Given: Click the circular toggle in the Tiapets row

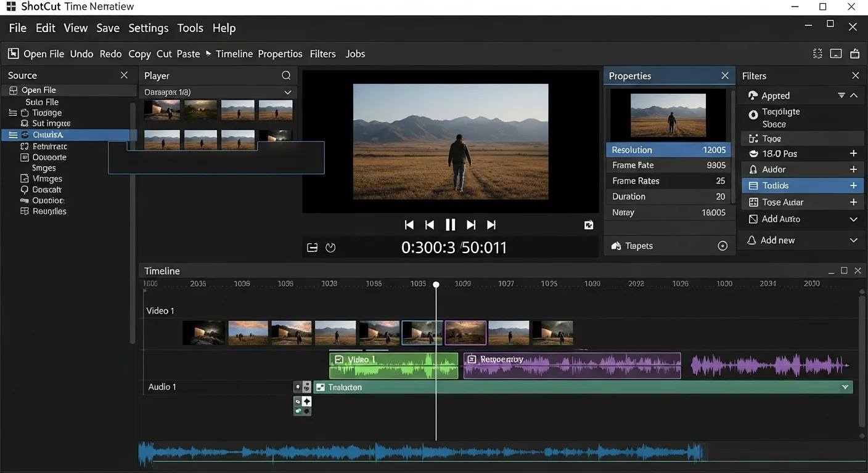Looking at the screenshot, I should (x=723, y=246).
